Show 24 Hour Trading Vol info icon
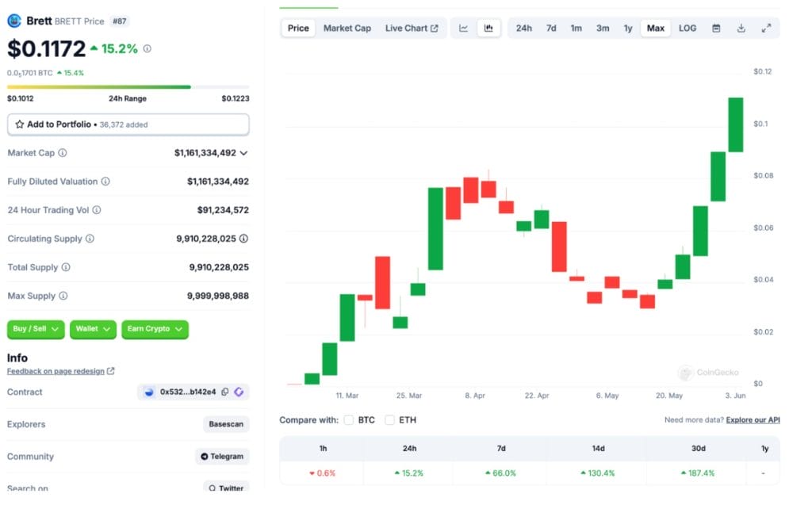This screenshot has height=505, width=812. click(97, 210)
